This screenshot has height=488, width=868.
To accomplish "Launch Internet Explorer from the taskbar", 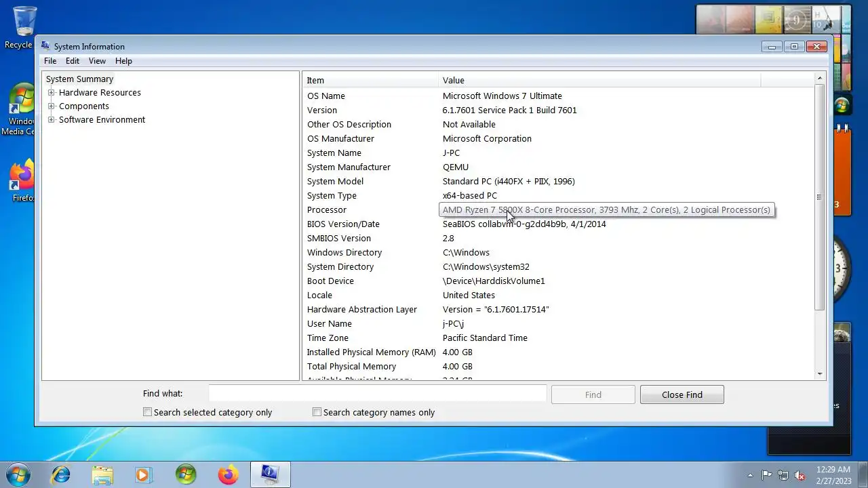I will (x=61, y=474).
